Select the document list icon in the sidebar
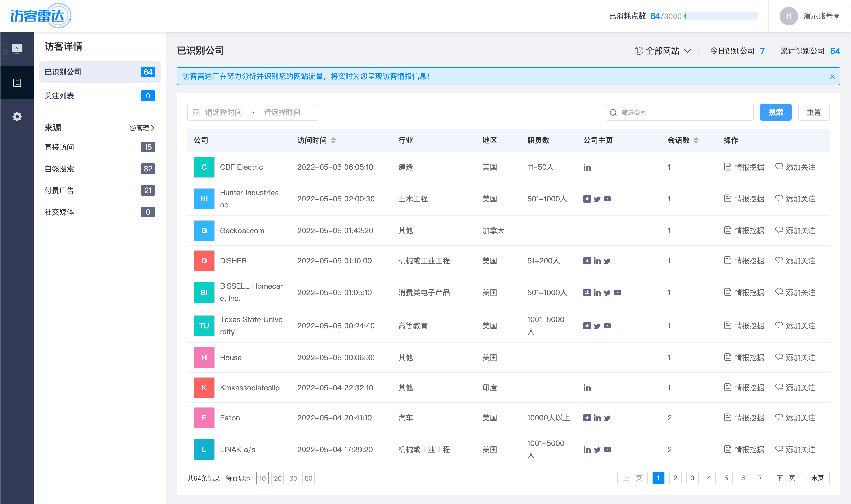 17,82
